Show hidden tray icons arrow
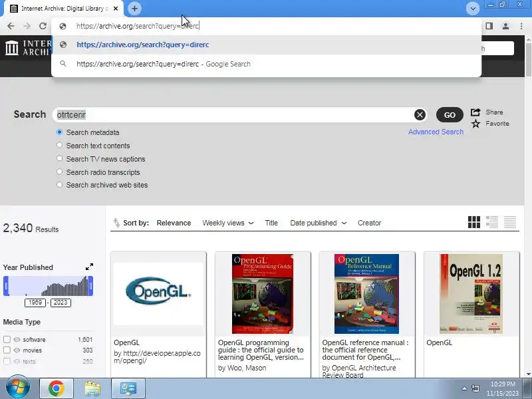 coord(464,388)
